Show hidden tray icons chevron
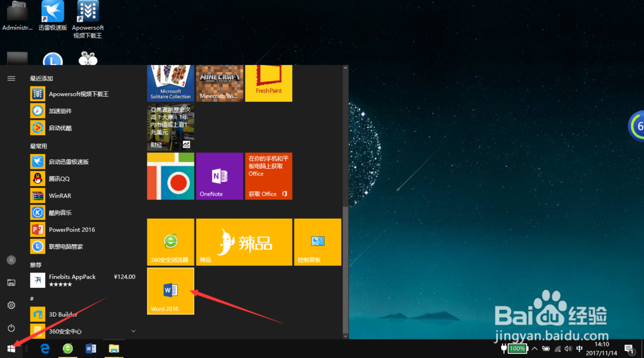 (535, 349)
